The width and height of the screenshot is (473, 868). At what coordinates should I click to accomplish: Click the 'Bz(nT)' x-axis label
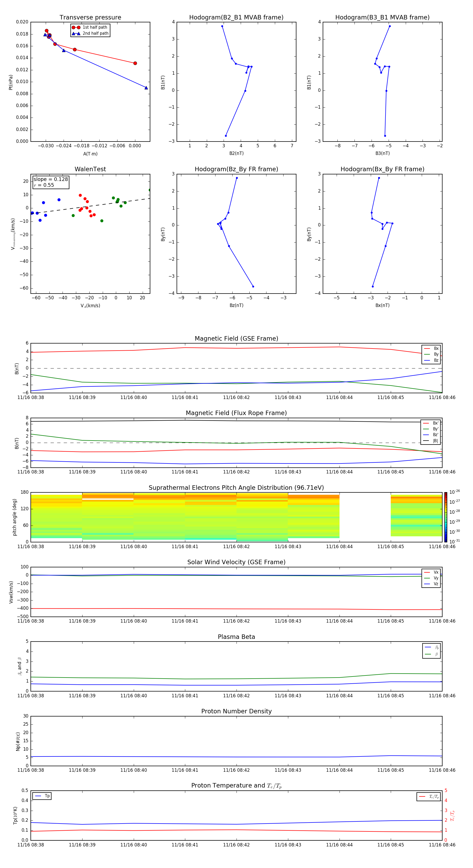236,305
